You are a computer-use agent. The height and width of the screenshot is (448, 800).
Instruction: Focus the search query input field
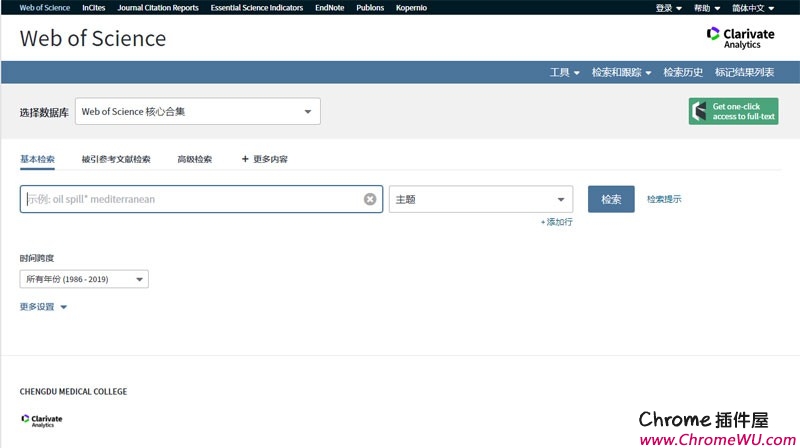(x=190, y=199)
